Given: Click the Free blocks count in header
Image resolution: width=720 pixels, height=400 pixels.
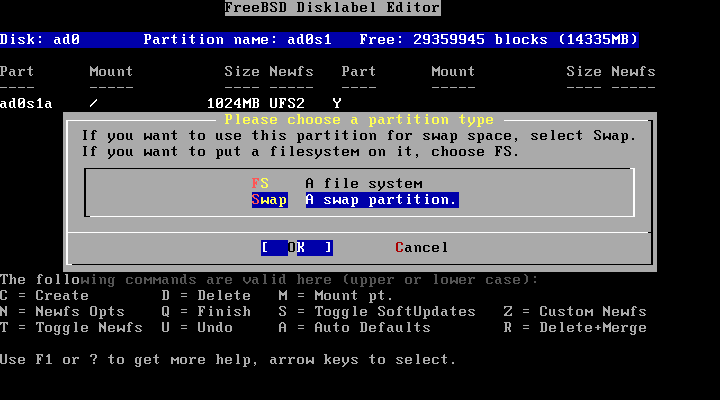Looking at the screenshot, I should click(x=499, y=40).
